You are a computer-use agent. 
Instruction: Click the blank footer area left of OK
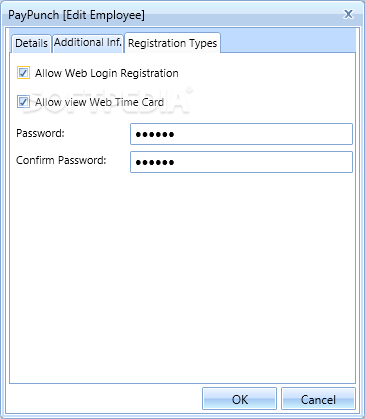[x=105, y=399]
